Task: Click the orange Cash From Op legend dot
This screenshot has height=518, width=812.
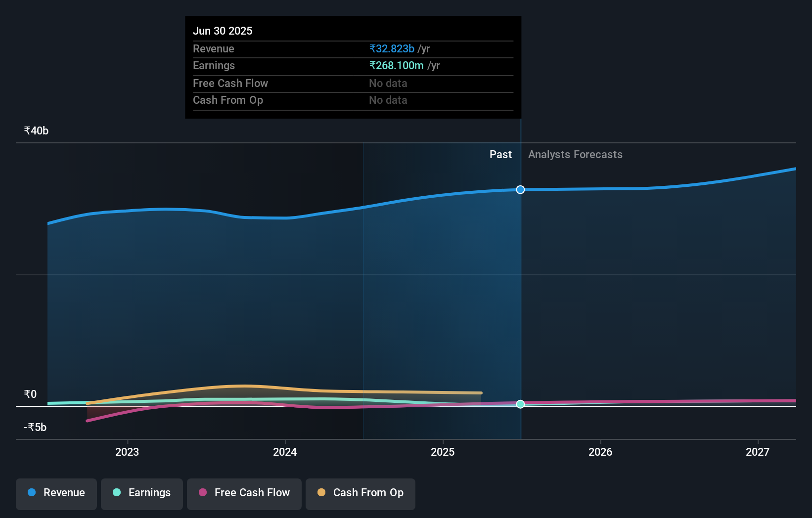Action: 321,492
